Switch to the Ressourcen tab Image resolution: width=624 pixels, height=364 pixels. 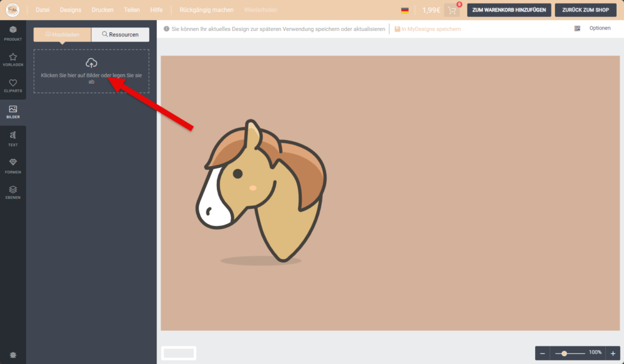[x=120, y=35]
